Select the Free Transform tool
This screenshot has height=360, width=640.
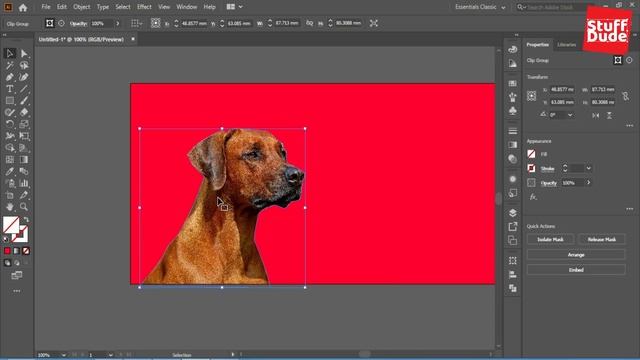pyautogui.click(x=24, y=136)
